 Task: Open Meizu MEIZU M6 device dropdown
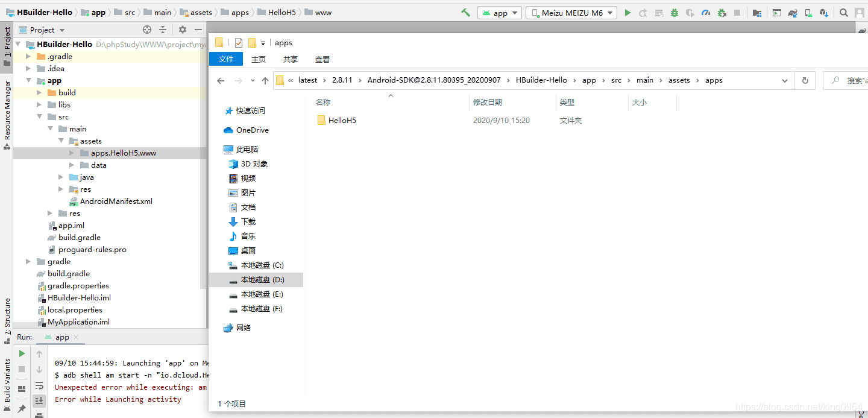571,13
